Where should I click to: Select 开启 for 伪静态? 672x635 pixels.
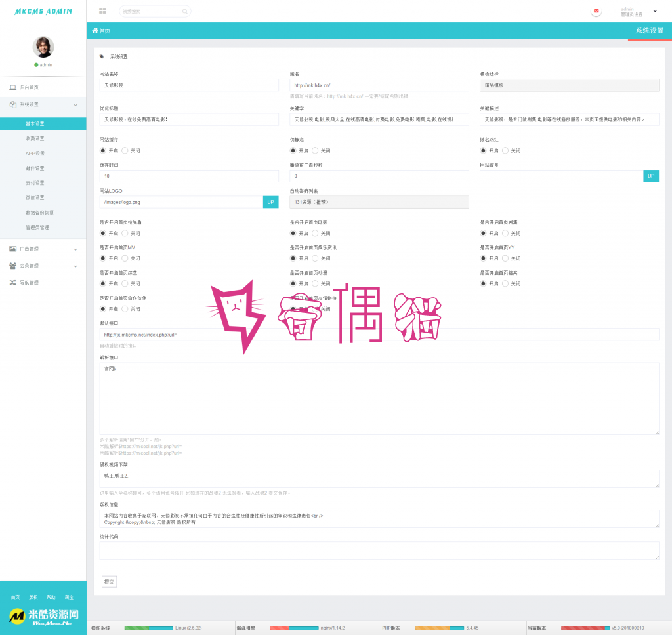coord(293,150)
